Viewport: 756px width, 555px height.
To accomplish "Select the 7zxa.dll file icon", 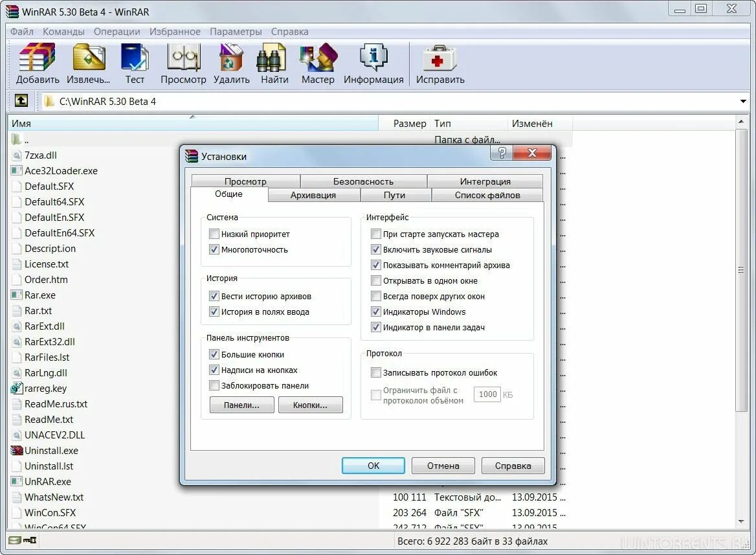I will pyautogui.click(x=16, y=155).
